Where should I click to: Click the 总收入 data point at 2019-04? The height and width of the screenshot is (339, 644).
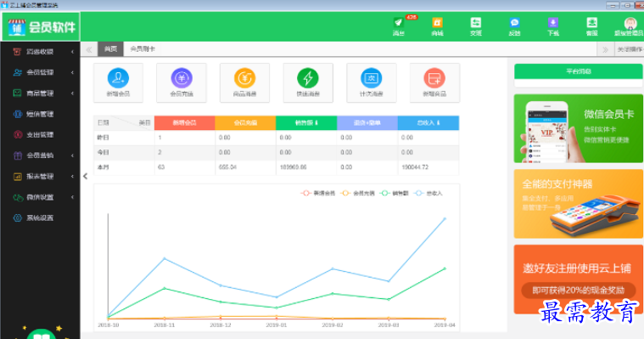pos(445,219)
